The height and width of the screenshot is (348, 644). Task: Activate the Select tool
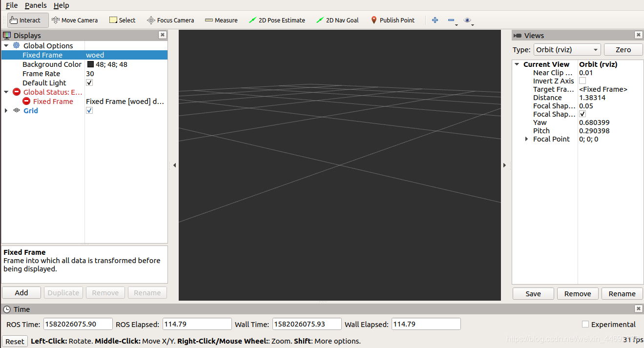tap(123, 20)
